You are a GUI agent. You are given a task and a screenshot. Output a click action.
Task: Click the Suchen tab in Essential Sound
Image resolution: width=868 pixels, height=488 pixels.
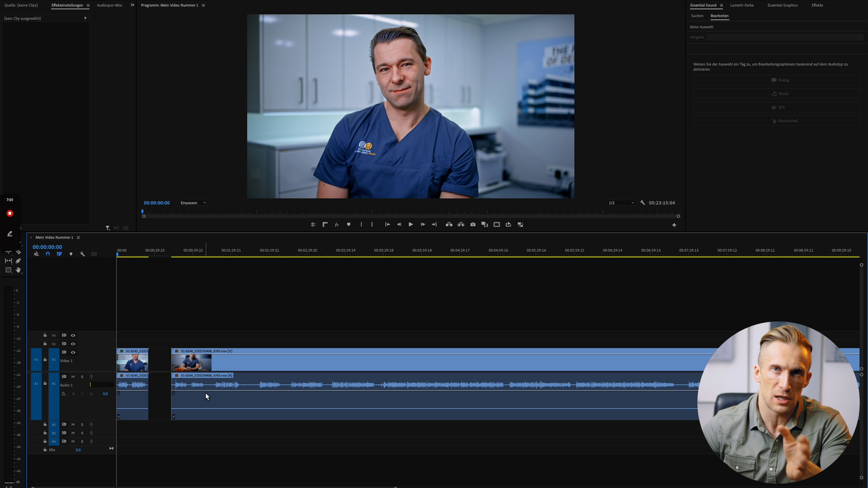[697, 16]
